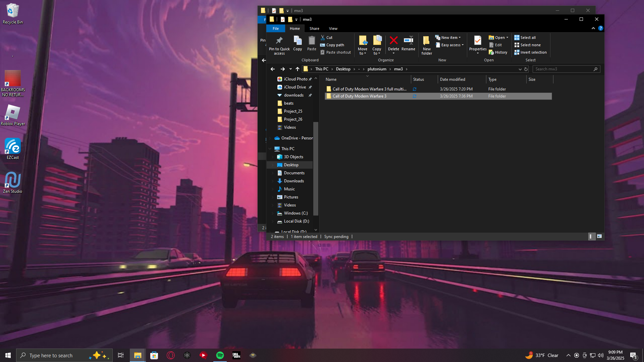Click the New folder icon

click(x=426, y=41)
